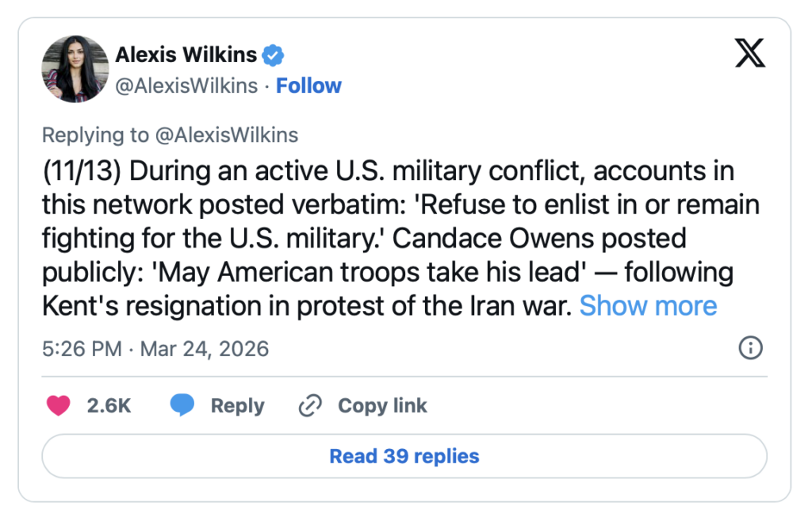The image size is (812, 518).
Task: Open the tweet info circle icon
Action: (x=750, y=347)
